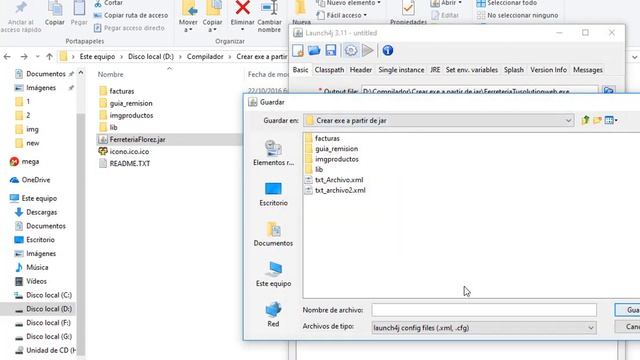Screen dimensions: 640x360
Task: Select txt_archivo2.xml in Guardar dialog
Action: point(336,190)
